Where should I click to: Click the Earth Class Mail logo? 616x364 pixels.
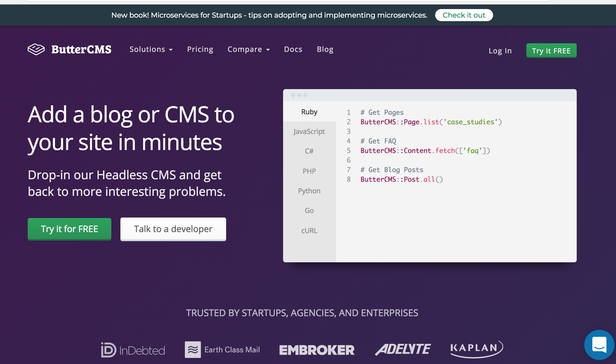(x=222, y=350)
